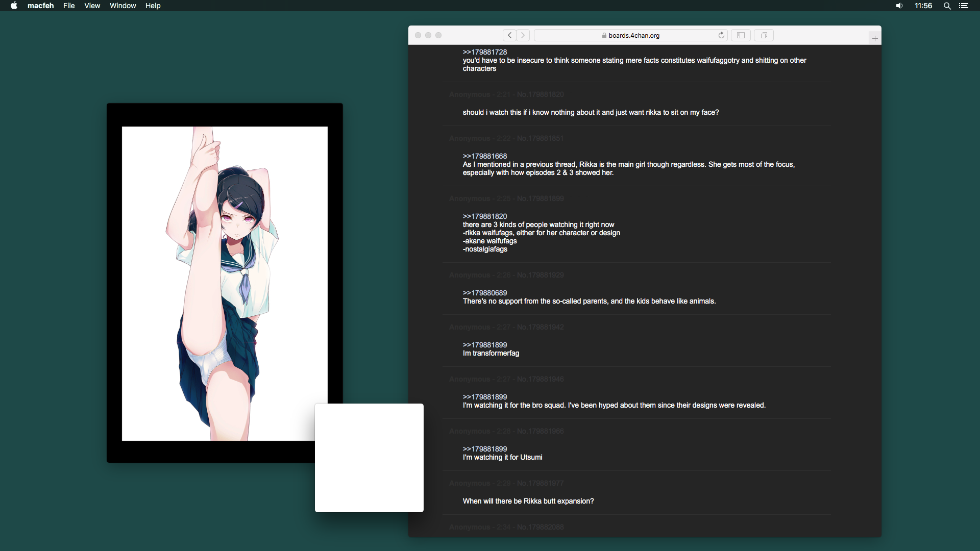Click the menu bar clock 11:56
Image resolution: width=980 pixels, height=551 pixels.
(x=923, y=6)
